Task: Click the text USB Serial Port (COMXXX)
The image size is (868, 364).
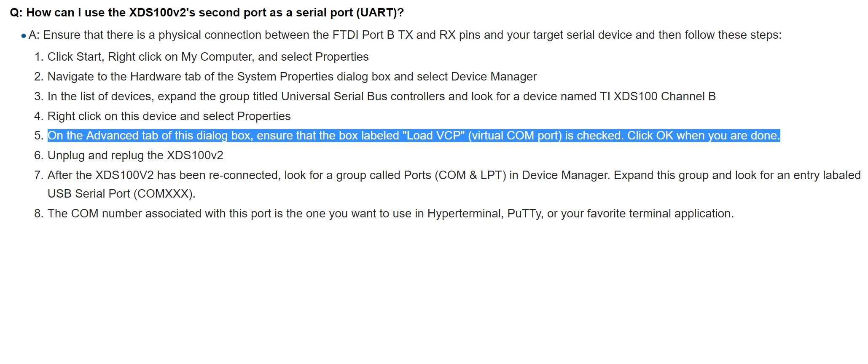Action: pos(121,194)
